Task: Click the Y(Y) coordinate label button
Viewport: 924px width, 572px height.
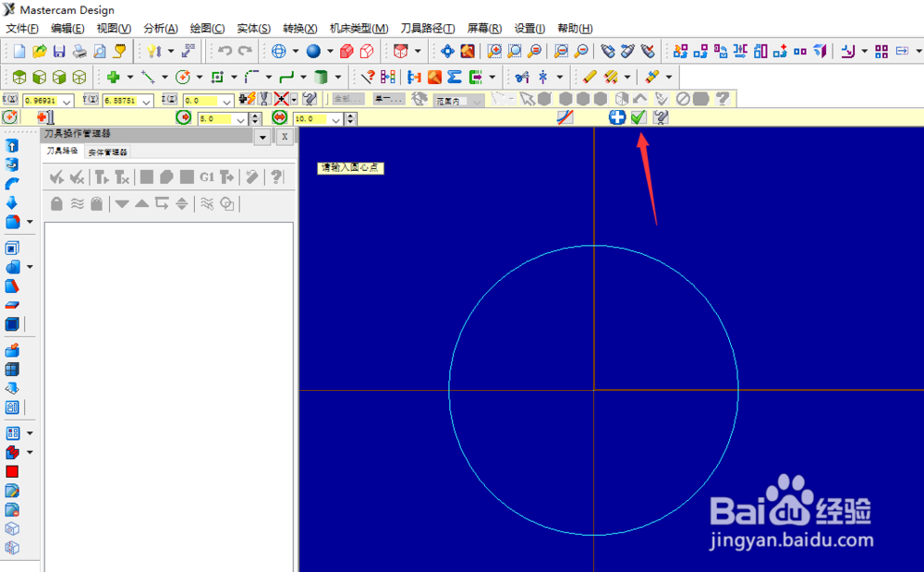Action: (91, 99)
